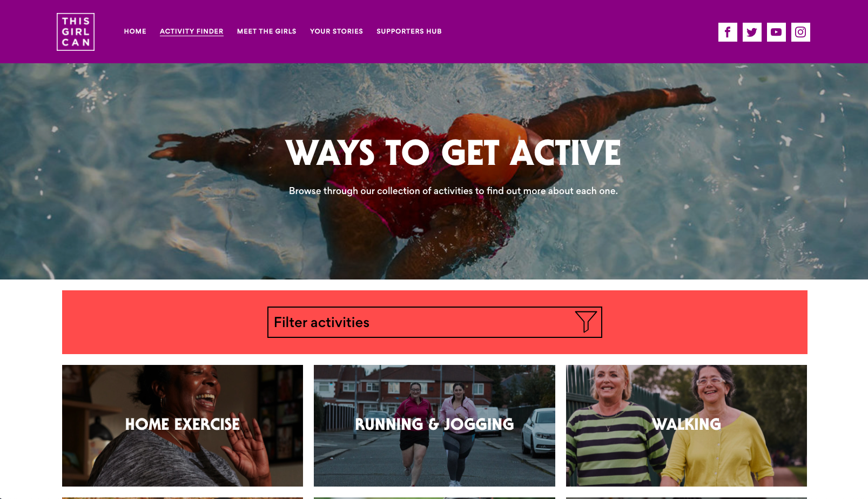Select the Running & Jogging activity tile
Screen dimensions: 868x499
(x=434, y=425)
